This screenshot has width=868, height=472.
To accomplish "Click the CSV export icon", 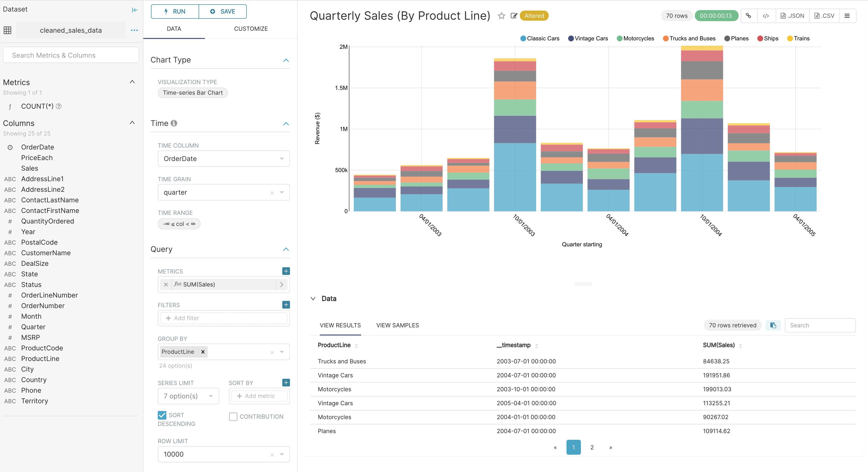I will tap(824, 16).
